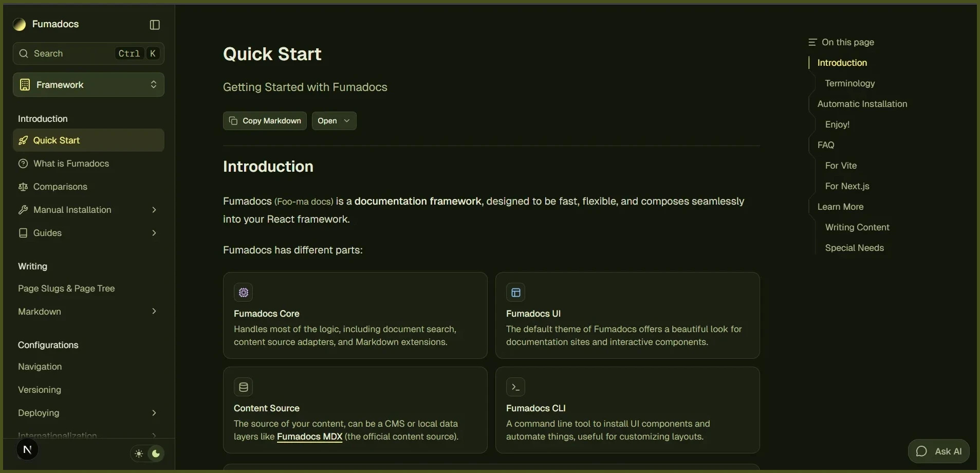Image resolution: width=980 pixels, height=473 pixels.
Task: Click the Fumadocs CLI terminal icon
Action: pos(515,387)
